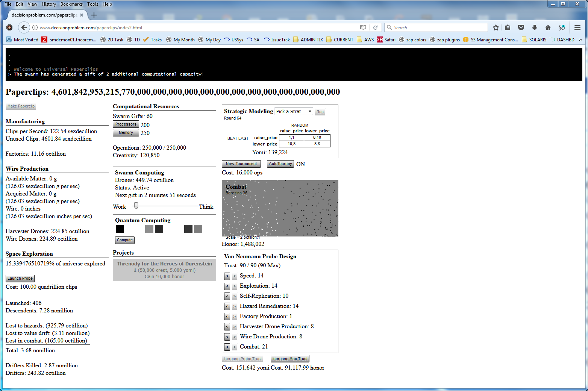Screen dimensions: 588x391
Task: Open the developer tools toolbar icon
Action: (x=562, y=27)
